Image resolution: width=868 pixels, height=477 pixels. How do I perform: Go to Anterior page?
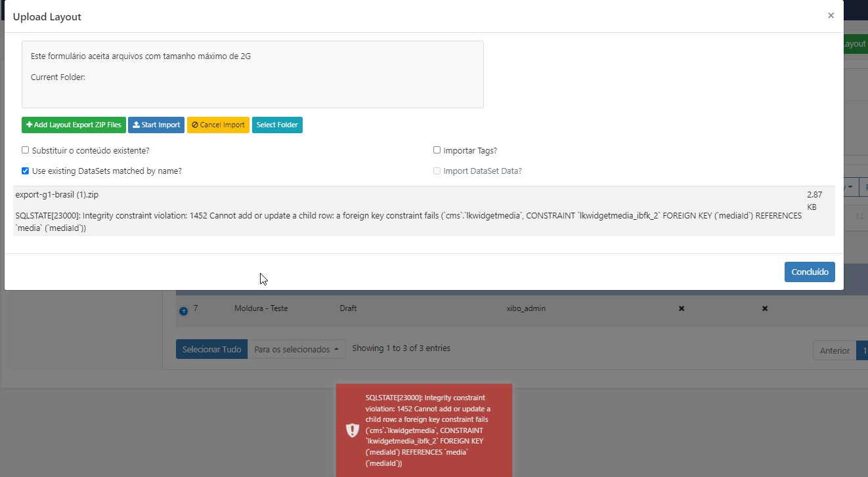point(835,350)
